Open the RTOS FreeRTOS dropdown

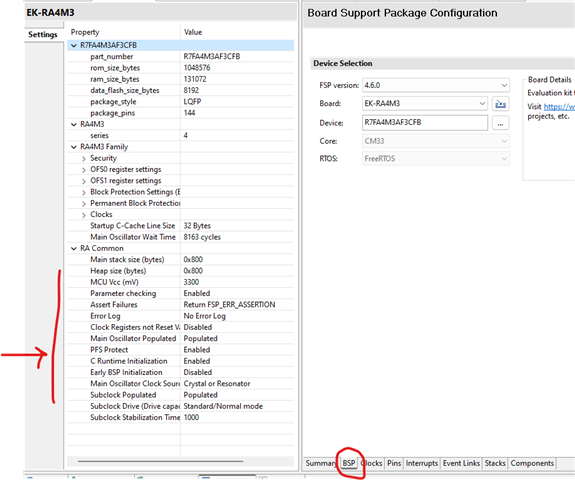coord(436,158)
